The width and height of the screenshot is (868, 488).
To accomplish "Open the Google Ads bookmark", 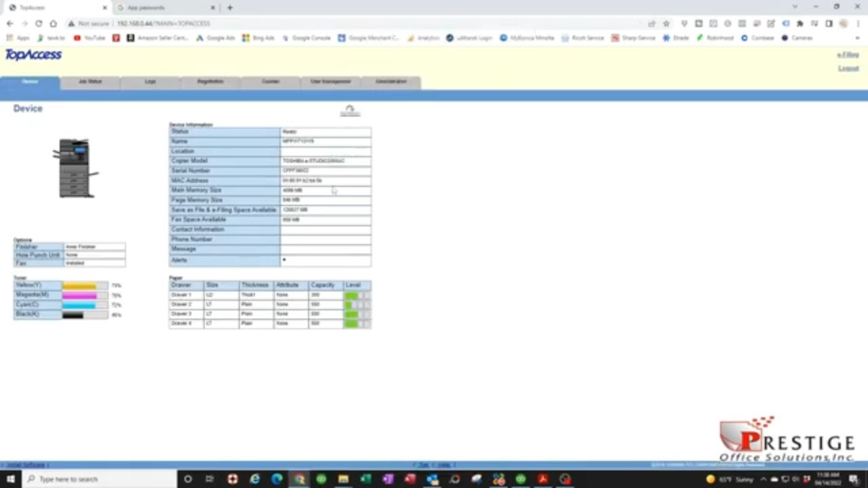I will [x=216, y=38].
